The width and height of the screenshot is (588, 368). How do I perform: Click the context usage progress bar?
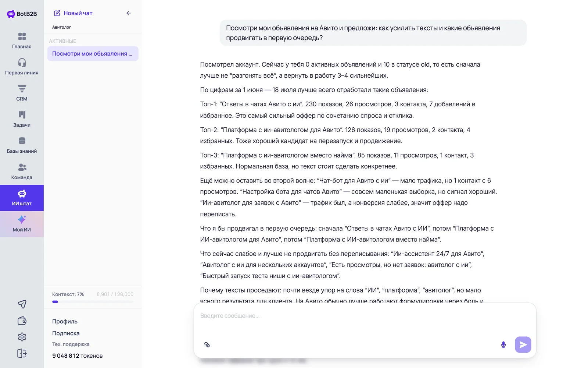point(93,302)
